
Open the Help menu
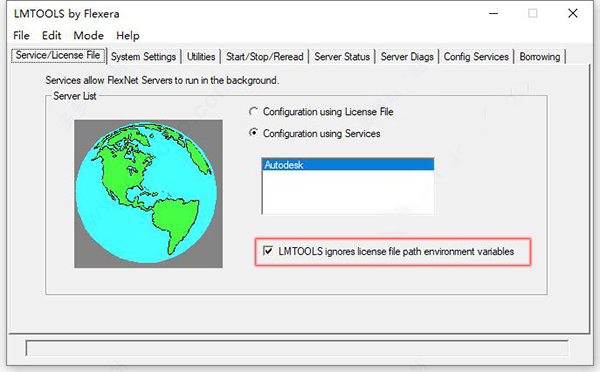tap(128, 36)
